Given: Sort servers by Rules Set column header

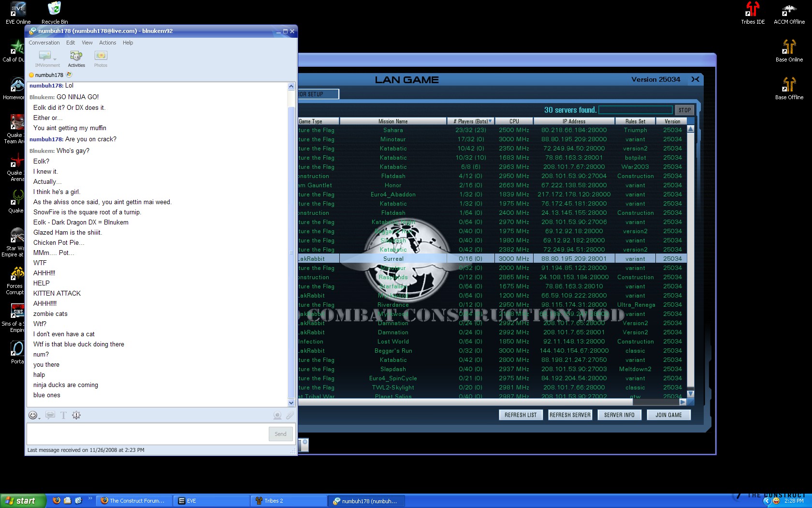Looking at the screenshot, I should pos(635,121).
